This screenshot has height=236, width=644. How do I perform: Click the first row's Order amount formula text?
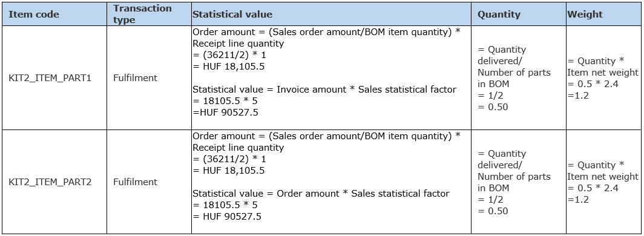point(327,38)
